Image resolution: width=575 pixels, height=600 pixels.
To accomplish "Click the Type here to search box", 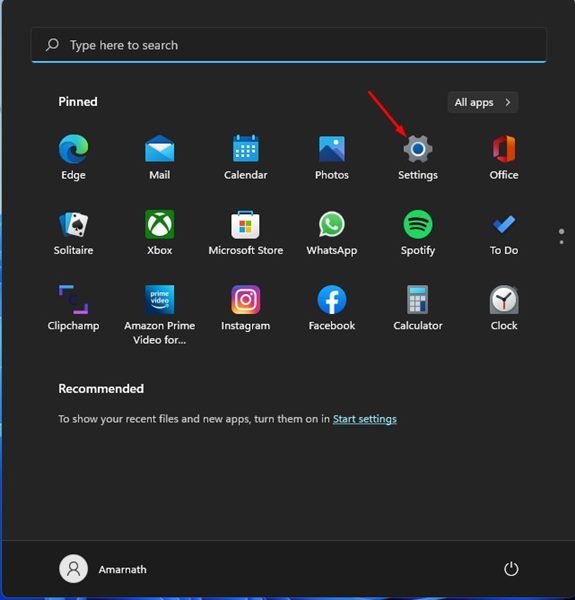I will coord(289,45).
